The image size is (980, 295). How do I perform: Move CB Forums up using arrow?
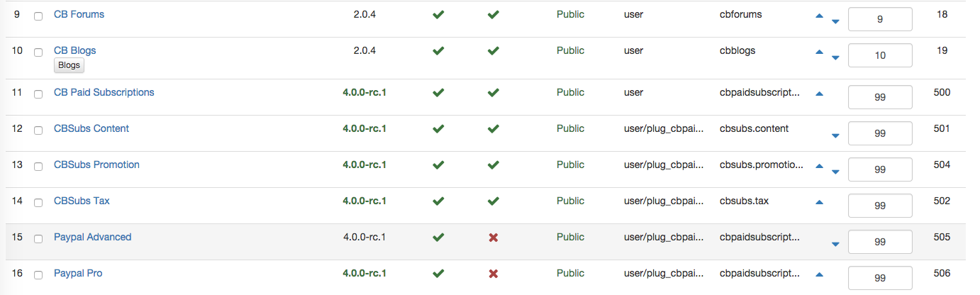tap(819, 16)
